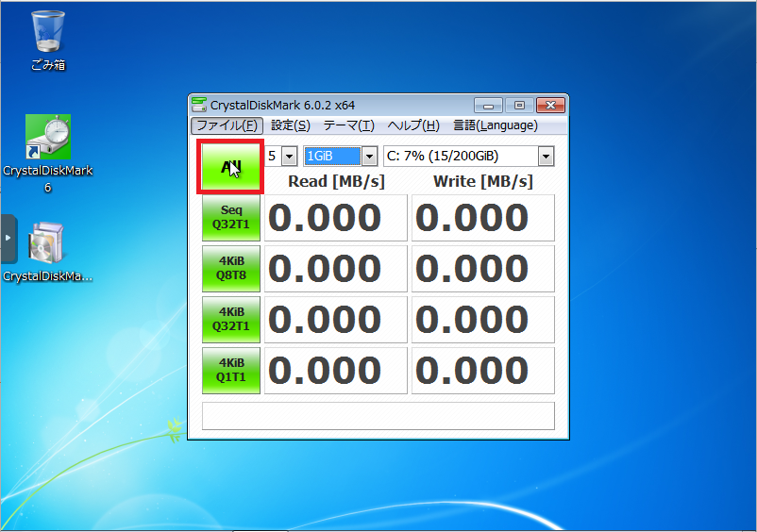Click the 4KiB Q32T1 read result value

336,320
